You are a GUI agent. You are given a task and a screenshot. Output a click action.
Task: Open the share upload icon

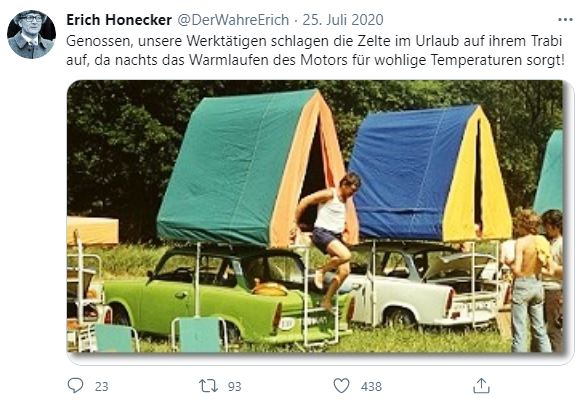coord(481,386)
